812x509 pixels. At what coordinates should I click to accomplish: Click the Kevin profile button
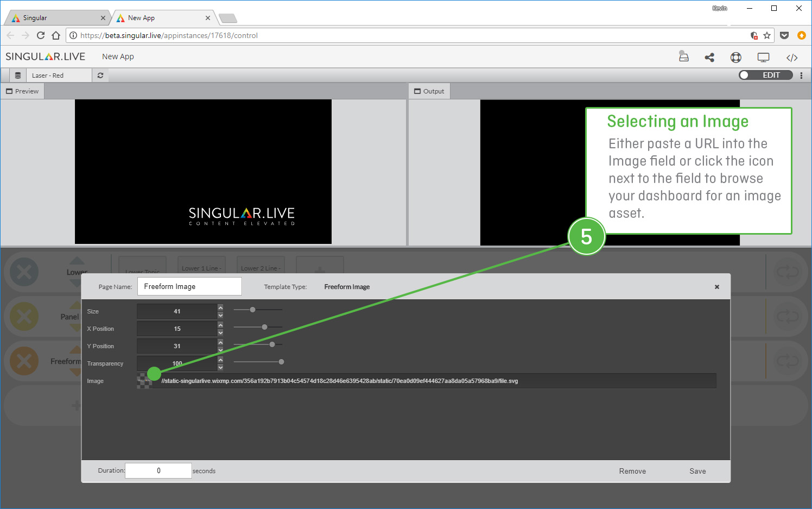tap(720, 8)
